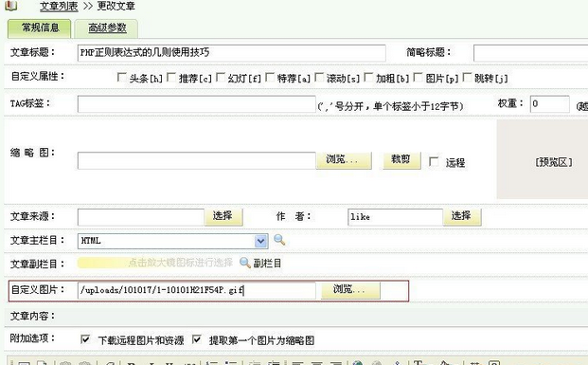Click the 文章标题 input field

(x=232, y=53)
